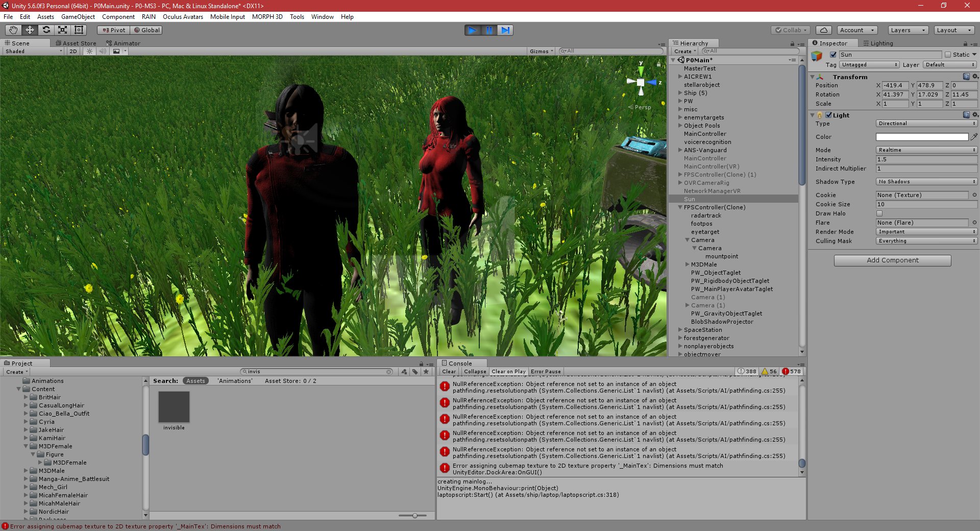Screen dimensions: 980x531
Task: Select the Rect transform tool
Action: pyautogui.click(x=79, y=30)
